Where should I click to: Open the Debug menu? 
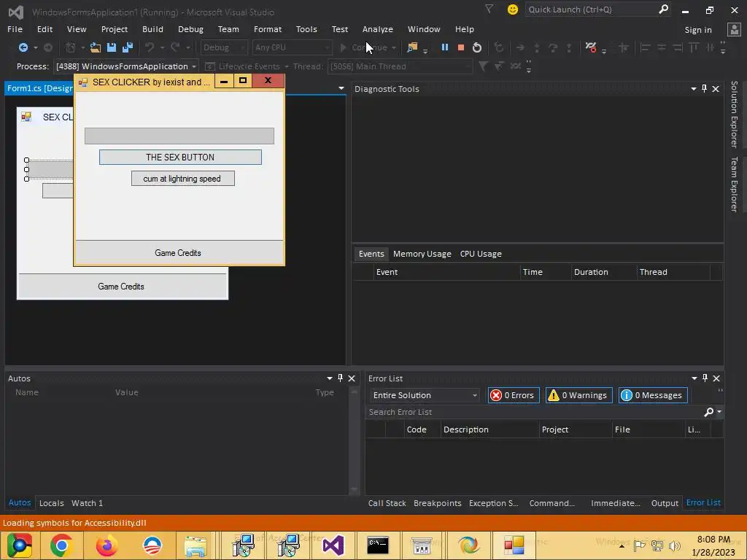click(190, 29)
